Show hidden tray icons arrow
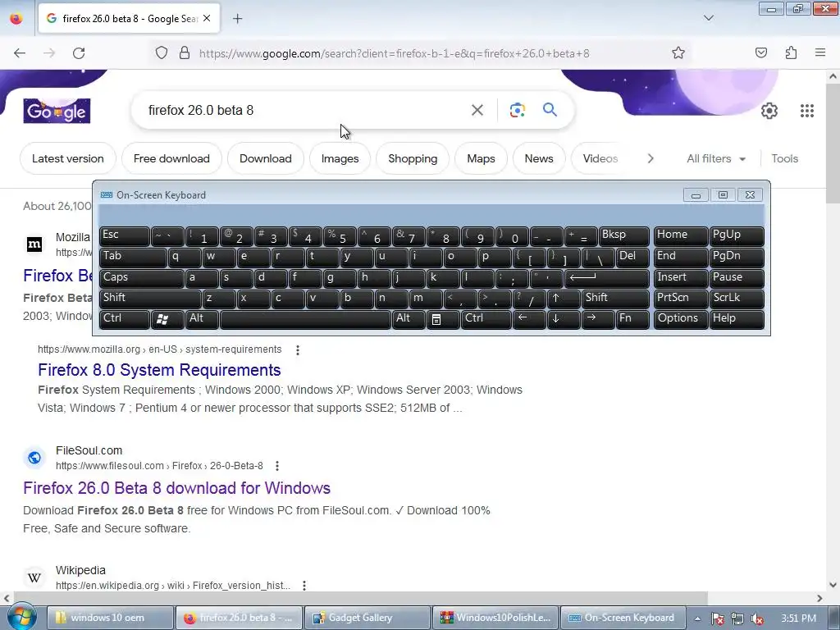840x630 pixels. 697,619
